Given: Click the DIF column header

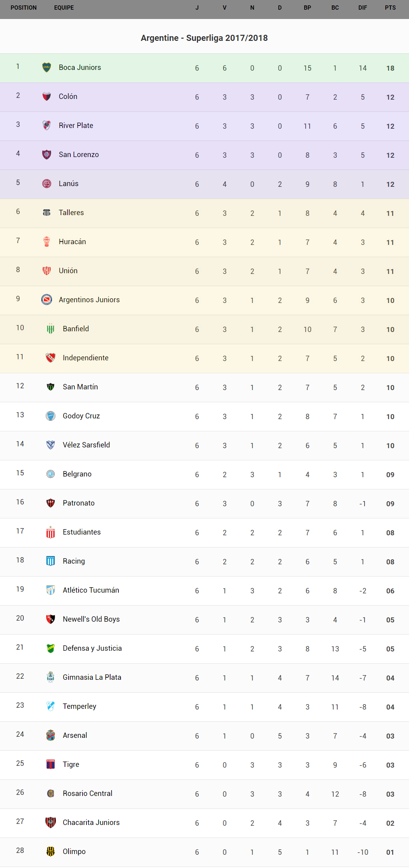Looking at the screenshot, I should pyautogui.click(x=362, y=8).
